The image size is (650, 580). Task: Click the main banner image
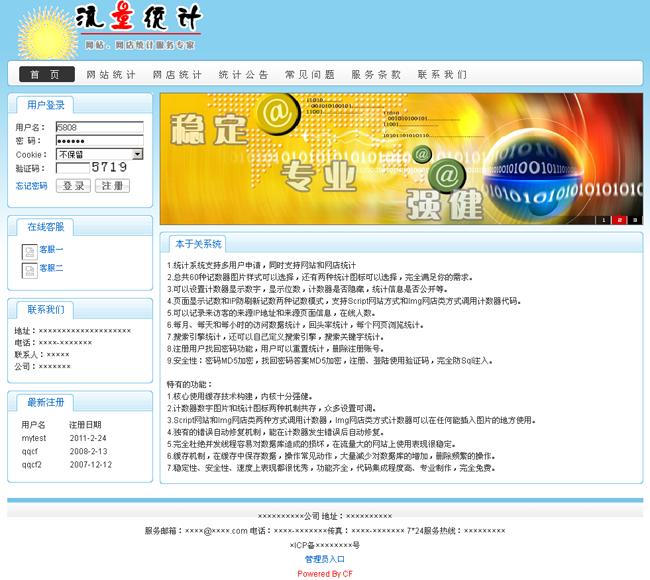point(401,159)
